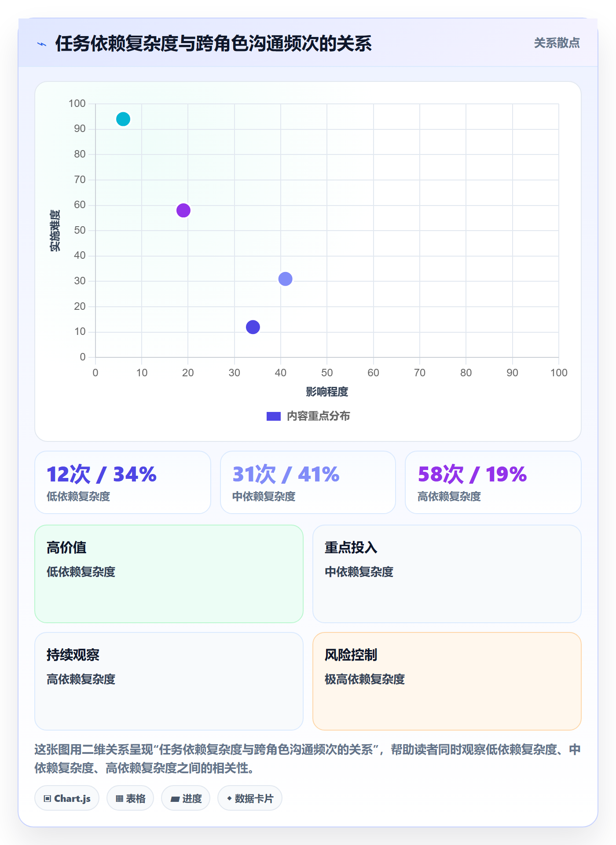Select the dark indigo scatter point at 12
616x845 pixels.
tap(253, 327)
